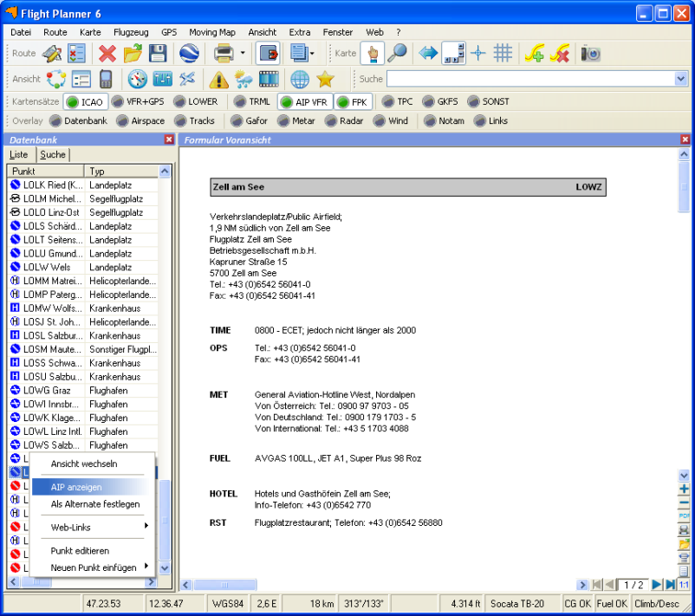Save route with the floppy disk icon
This screenshot has width=695, height=616.
pos(158,54)
